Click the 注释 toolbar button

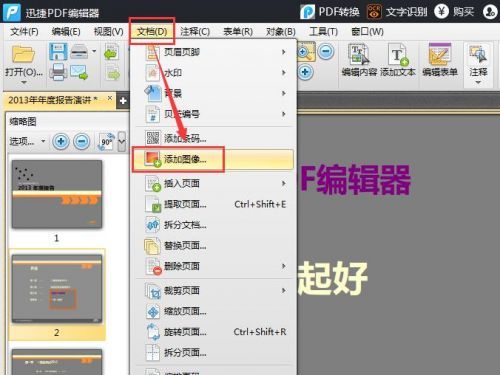[478, 61]
